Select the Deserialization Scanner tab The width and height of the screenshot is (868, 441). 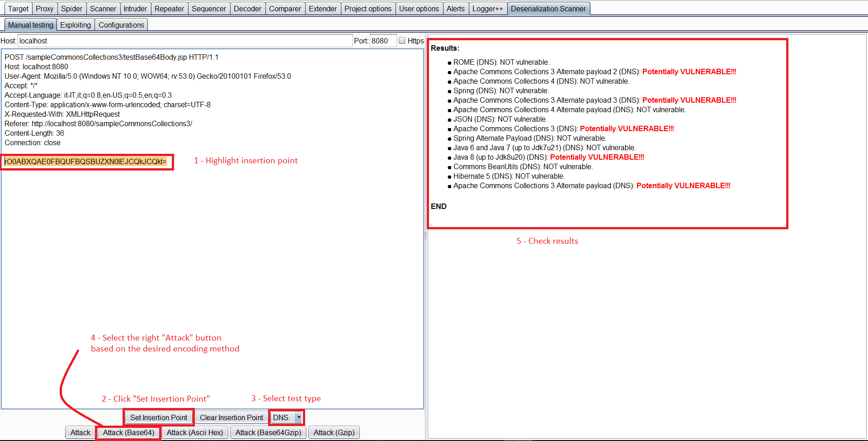tap(548, 8)
